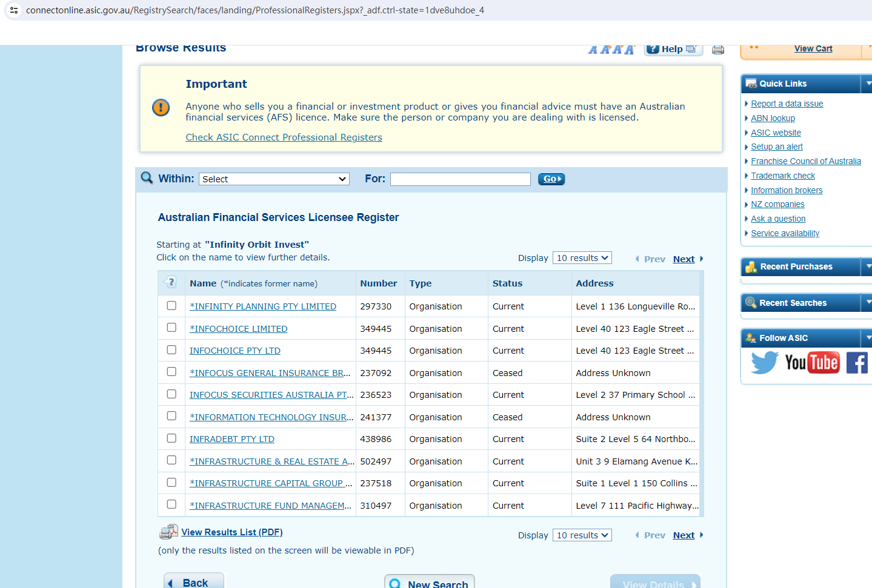Open the Service availability link

[x=785, y=233]
